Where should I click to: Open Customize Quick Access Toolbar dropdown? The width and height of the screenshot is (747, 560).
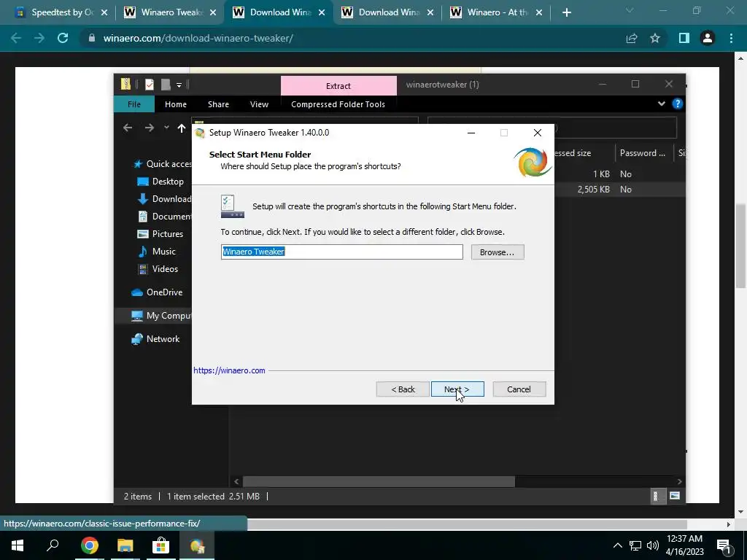tap(179, 85)
